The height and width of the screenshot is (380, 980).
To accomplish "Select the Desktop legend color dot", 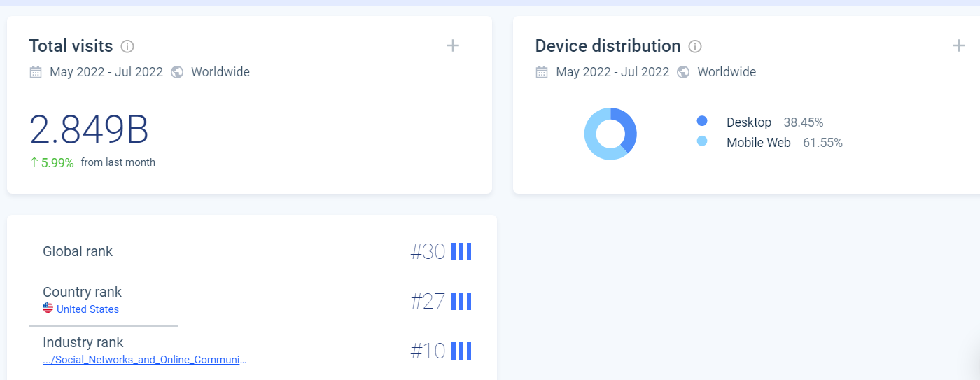I will point(702,121).
